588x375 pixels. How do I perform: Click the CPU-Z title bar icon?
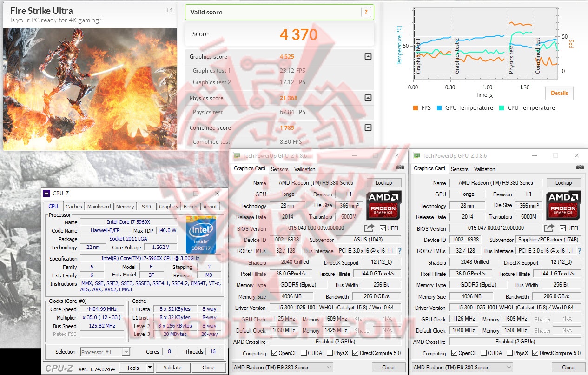pos(46,193)
